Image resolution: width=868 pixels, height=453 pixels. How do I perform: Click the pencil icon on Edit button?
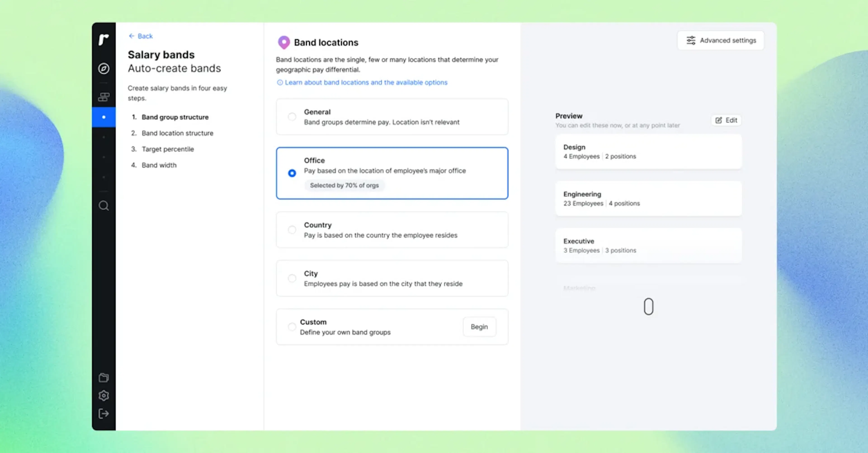tap(718, 120)
